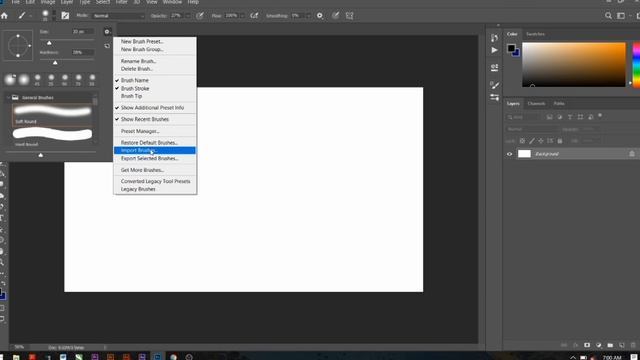The image size is (640, 360).
Task: Filter layers by adjustment layer icon
Action: tap(560, 117)
